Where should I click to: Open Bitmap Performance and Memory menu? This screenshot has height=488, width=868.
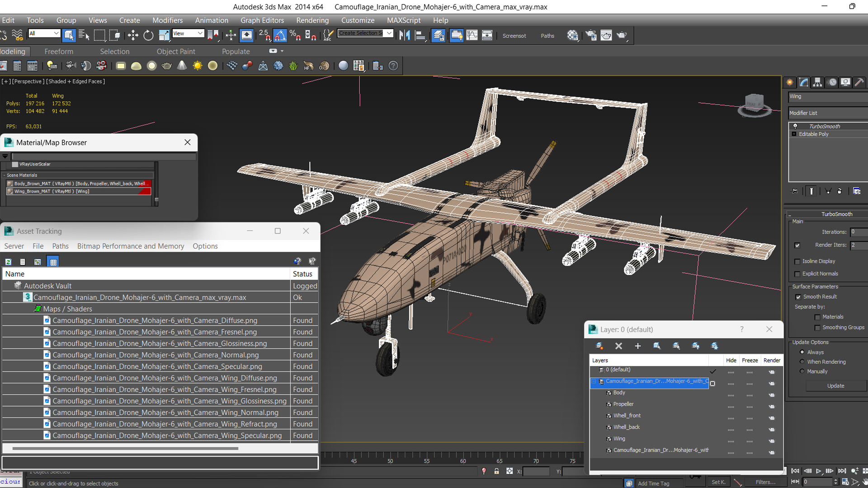(x=130, y=246)
